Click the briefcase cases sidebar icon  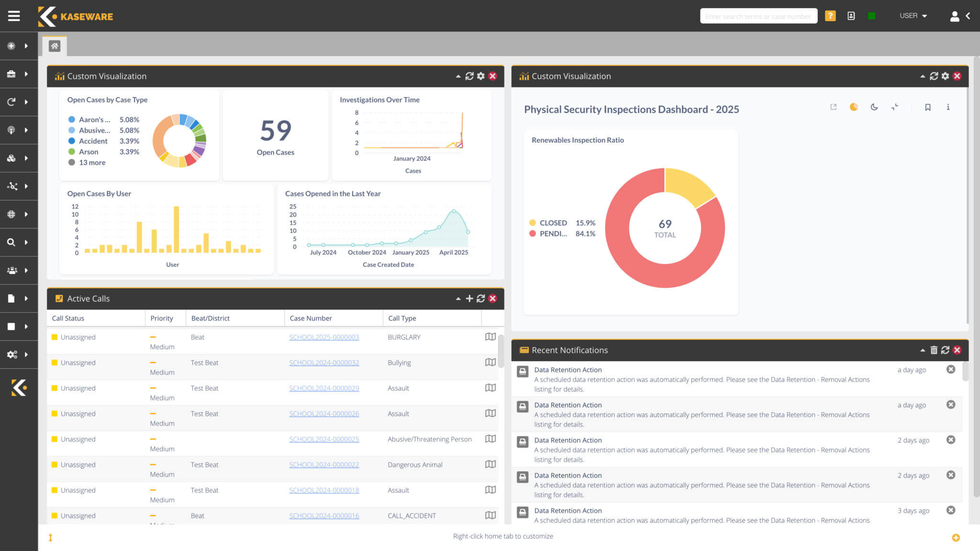tap(11, 74)
